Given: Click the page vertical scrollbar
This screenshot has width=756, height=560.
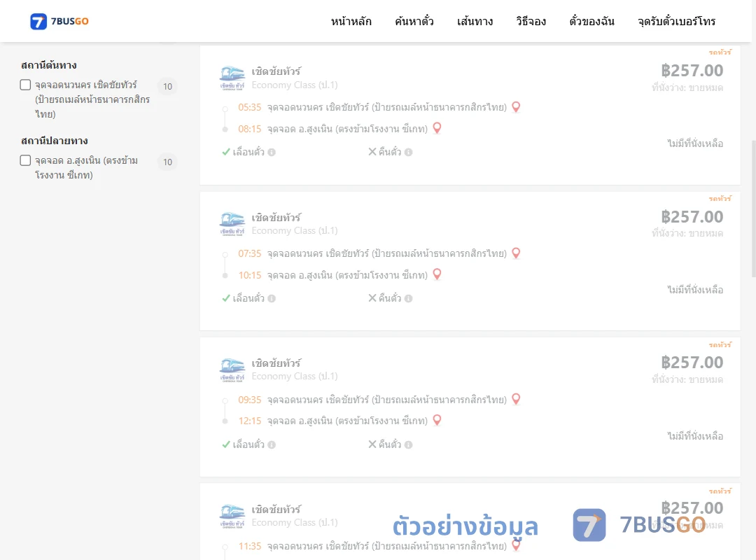Looking at the screenshot, I should 753,209.
